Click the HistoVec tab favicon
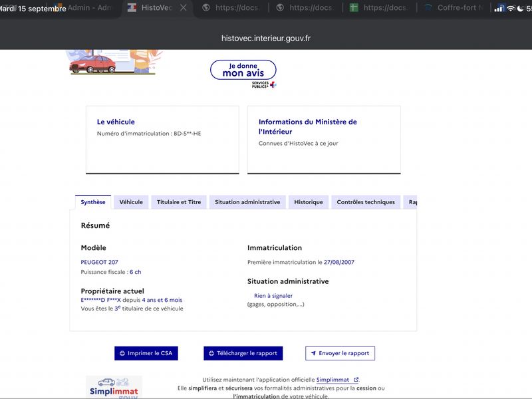The width and height of the screenshot is (532, 399). [132, 7]
